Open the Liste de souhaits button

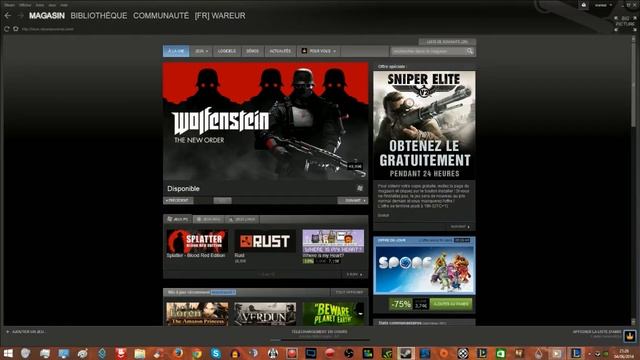click(447, 42)
